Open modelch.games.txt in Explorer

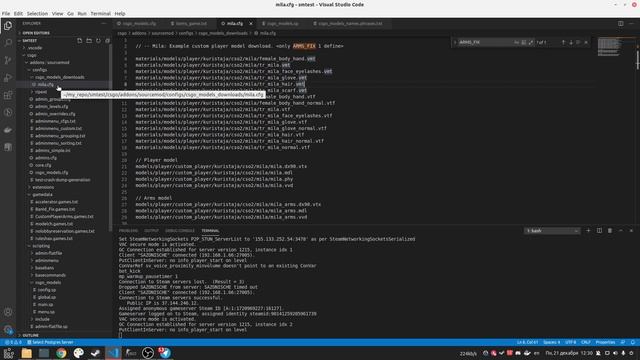(x=53, y=224)
